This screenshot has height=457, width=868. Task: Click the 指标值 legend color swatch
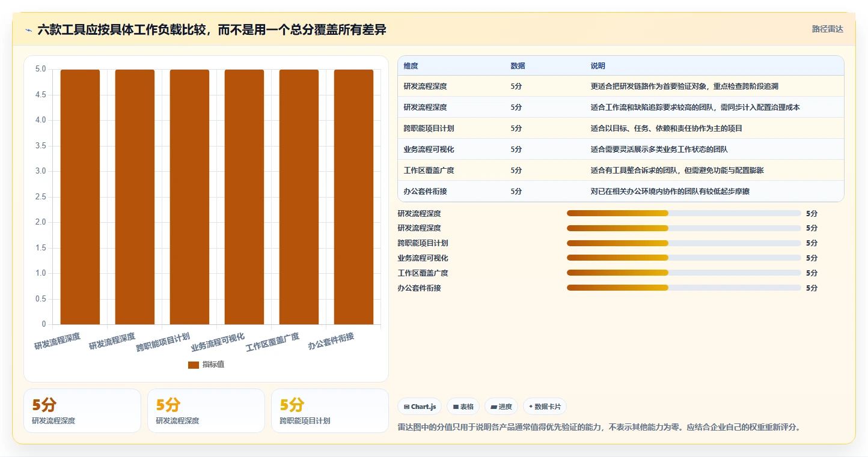click(194, 365)
